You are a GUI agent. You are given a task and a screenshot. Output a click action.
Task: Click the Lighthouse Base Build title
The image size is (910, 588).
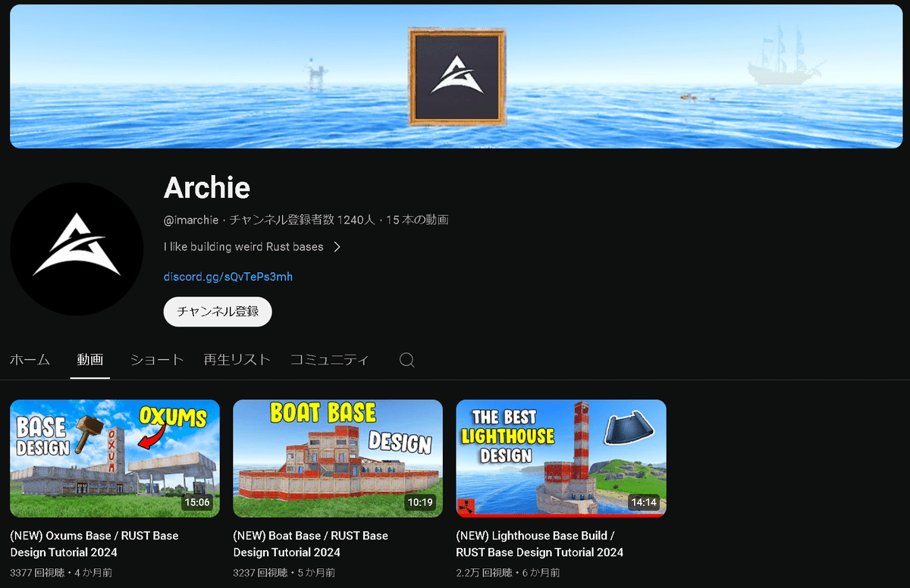540,544
